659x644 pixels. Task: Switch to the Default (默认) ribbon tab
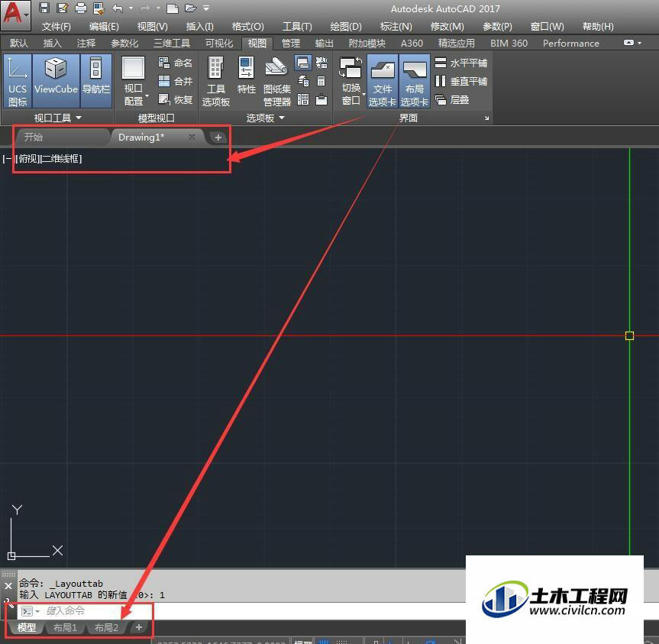19,44
